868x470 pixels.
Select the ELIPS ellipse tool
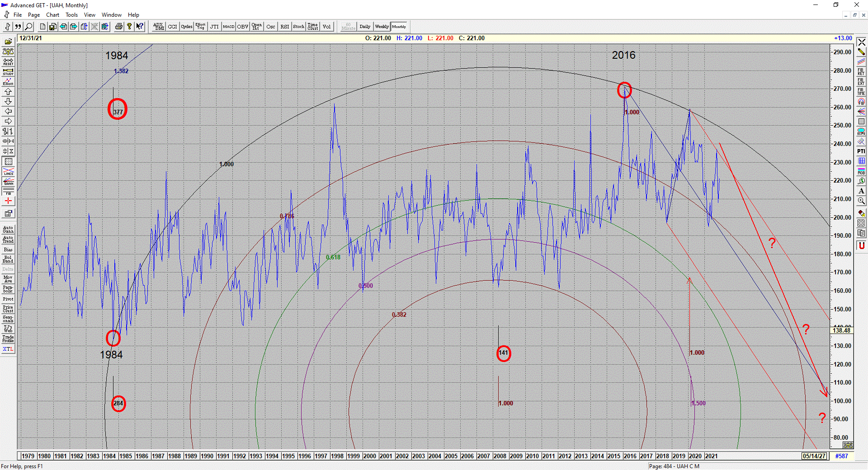pyautogui.click(x=861, y=132)
